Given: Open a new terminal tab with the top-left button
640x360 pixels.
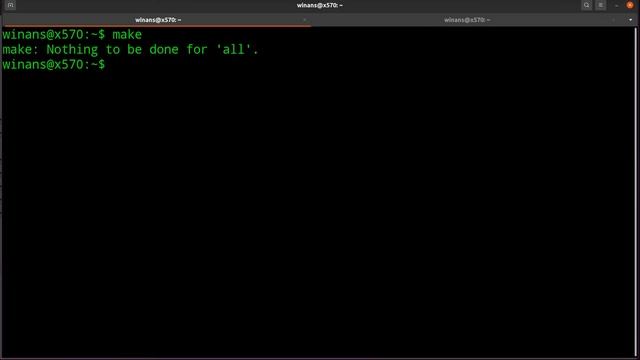Looking at the screenshot, I should 11,5.
